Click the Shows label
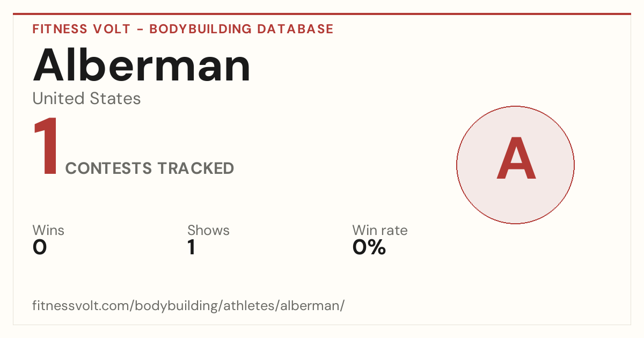644x338 pixels. coord(208,231)
